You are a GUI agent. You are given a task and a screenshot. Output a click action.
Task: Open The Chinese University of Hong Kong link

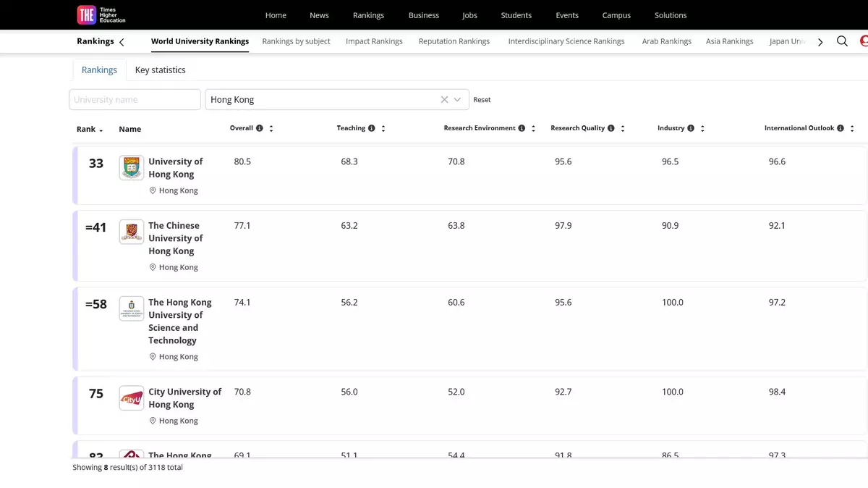pos(175,238)
